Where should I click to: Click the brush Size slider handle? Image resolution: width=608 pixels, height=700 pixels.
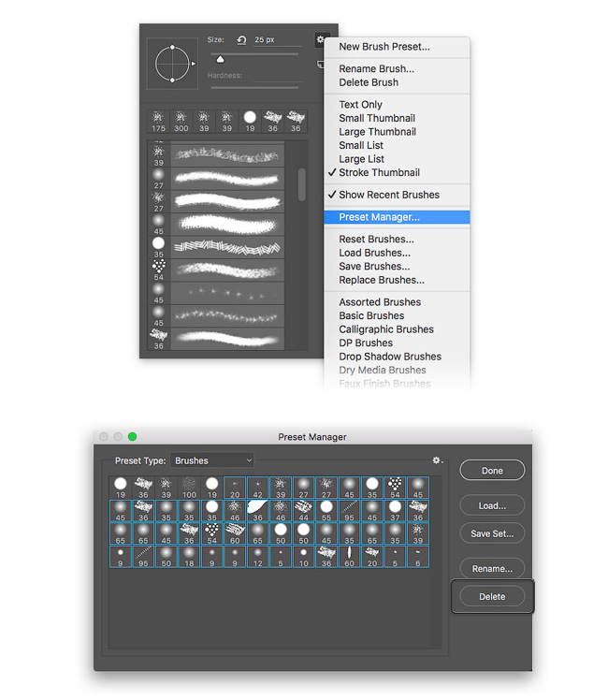pyautogui.click(x=220, y=60)
